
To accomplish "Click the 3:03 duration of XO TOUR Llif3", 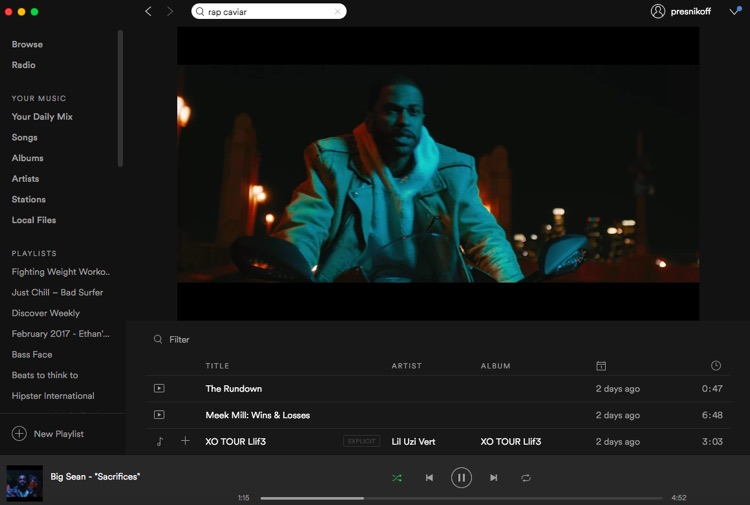I will 712,441.
